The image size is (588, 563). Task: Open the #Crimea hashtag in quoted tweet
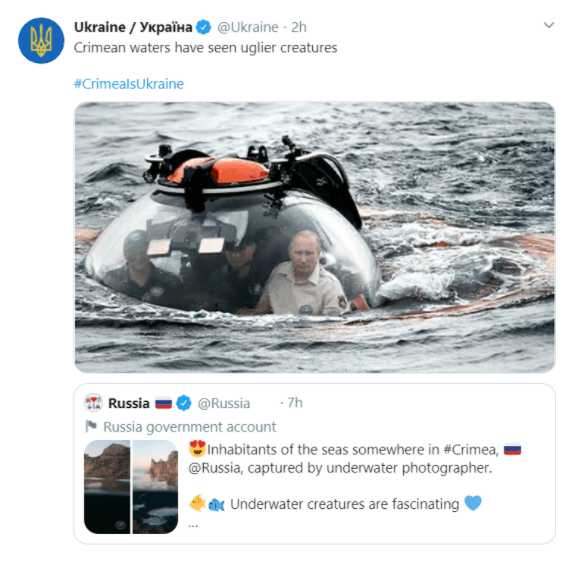(x=470, y=449)
